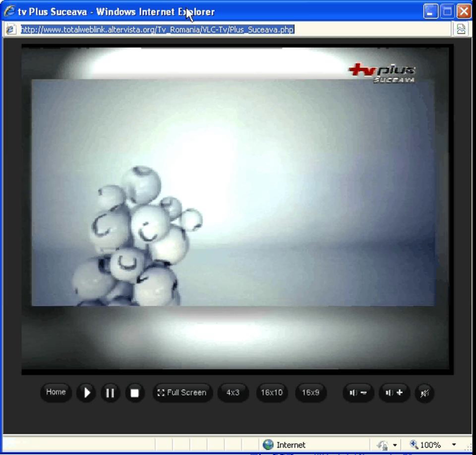Set aspect ratio to 16x9
Viewport: 476px width, 455px height.
tap(311, 392)
